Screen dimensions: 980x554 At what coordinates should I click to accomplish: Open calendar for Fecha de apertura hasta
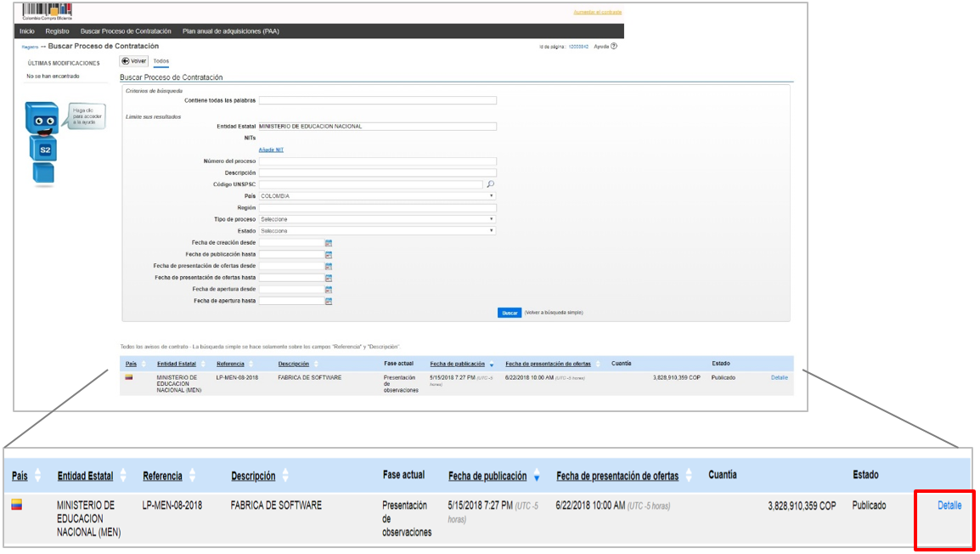pos(329,302)
